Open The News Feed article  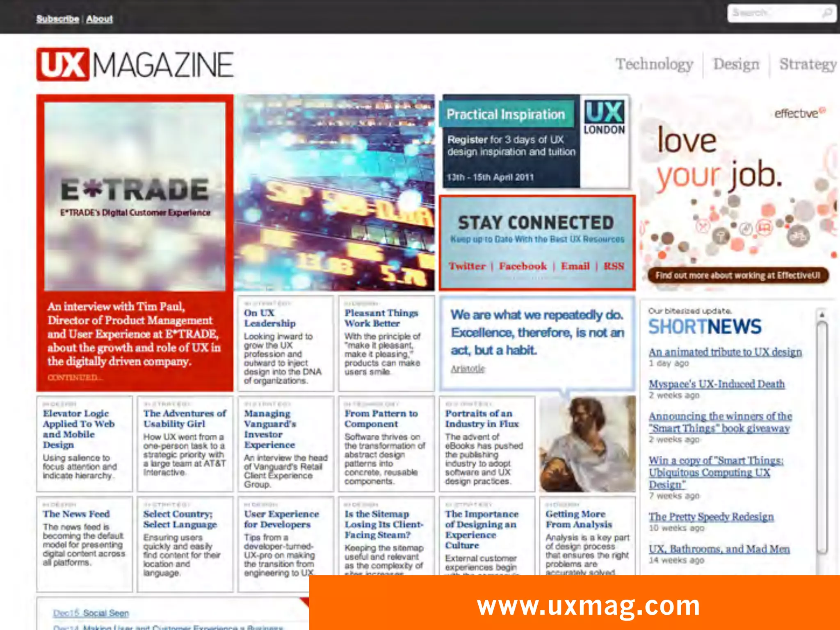[x=76, y=514]
